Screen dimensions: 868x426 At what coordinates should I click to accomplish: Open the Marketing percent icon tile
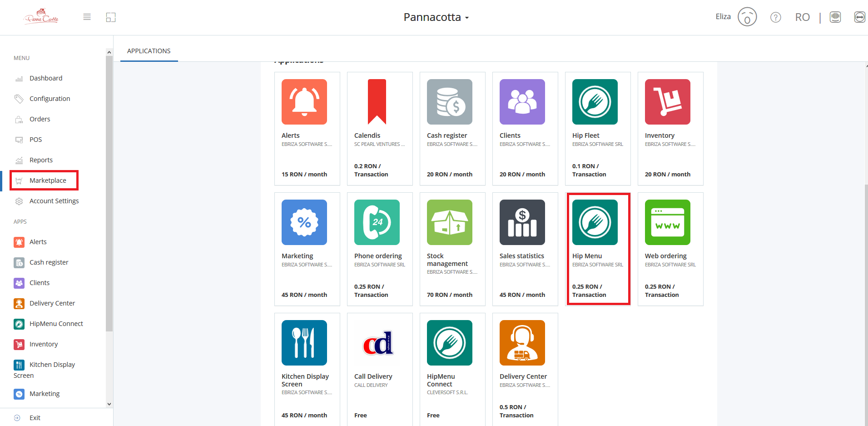click(x=304, y=222)
